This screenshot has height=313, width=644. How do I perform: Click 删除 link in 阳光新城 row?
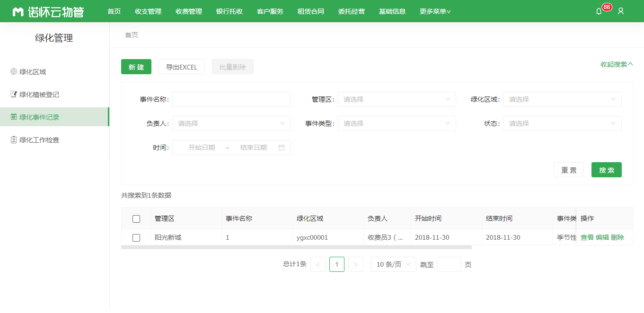click(618, 237)
